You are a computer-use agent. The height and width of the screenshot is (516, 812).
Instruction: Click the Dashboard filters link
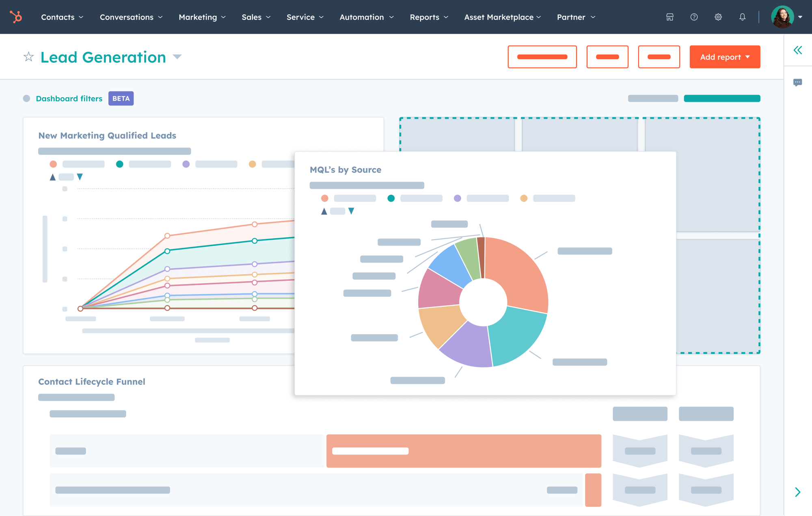[69, 98]
